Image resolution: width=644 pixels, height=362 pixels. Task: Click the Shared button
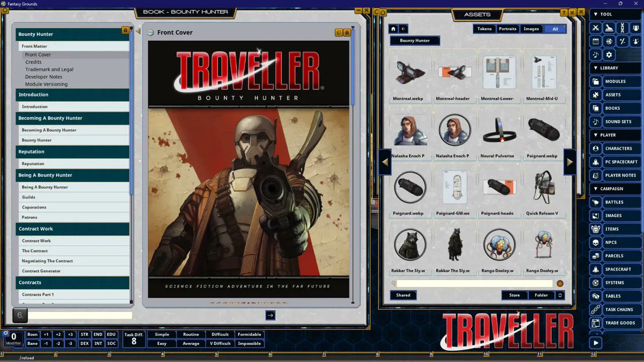click(403, 295)
